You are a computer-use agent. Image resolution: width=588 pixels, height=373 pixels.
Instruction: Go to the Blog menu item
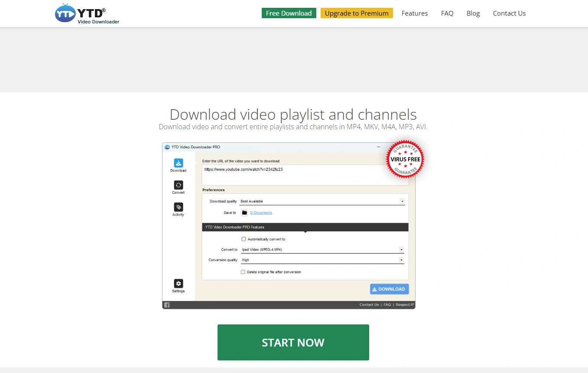[x=473, y=13]
